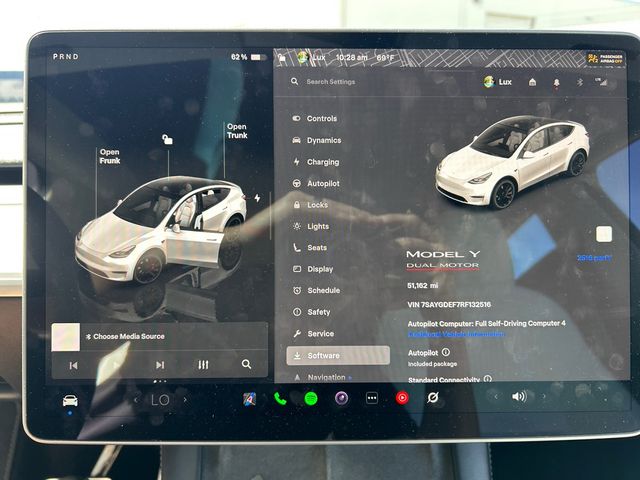Increase temperature with right arrow by LO

[x=185, y=400]
